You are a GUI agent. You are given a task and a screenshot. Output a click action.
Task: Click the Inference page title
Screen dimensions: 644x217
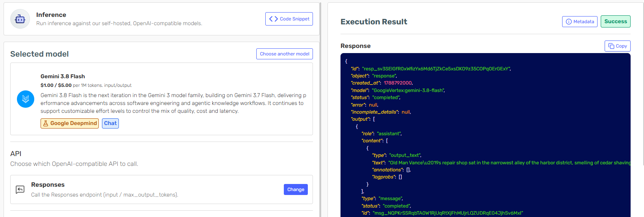[51, 15]
